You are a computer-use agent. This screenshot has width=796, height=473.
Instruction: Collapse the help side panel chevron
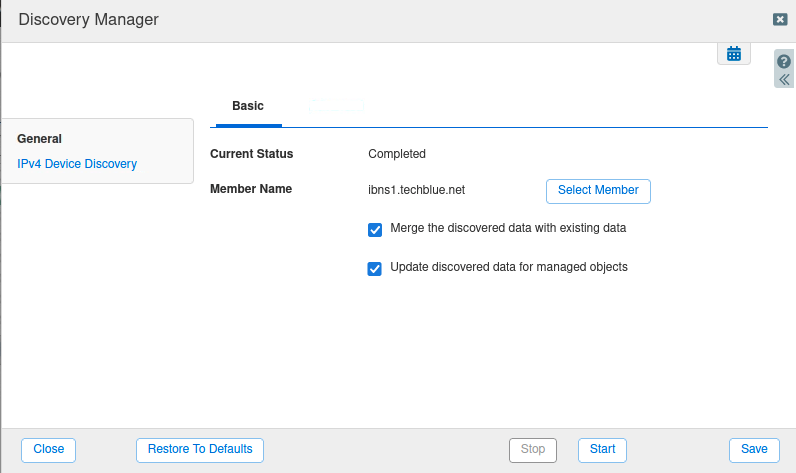click(784, 79)
